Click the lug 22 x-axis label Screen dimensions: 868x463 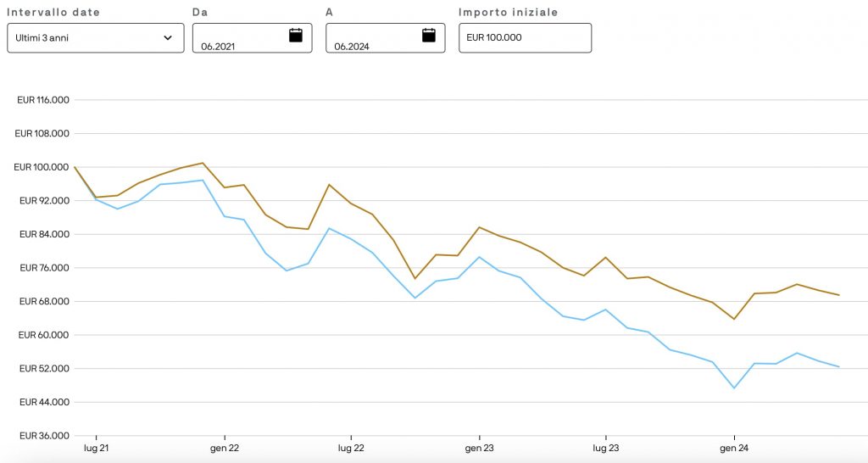351,447
